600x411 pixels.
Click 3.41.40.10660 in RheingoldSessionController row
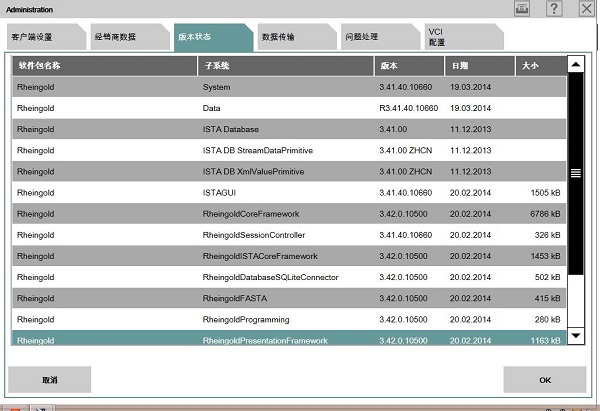tap(405, 235)
